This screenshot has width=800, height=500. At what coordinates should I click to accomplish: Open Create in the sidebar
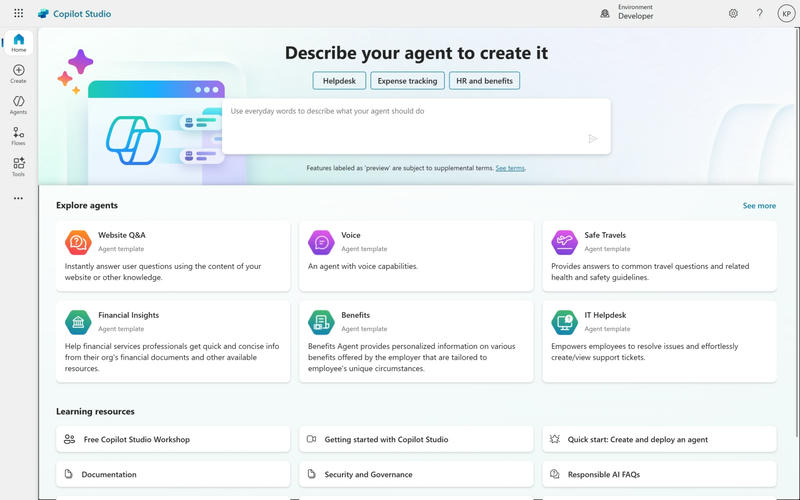click(x=18, y=73)
